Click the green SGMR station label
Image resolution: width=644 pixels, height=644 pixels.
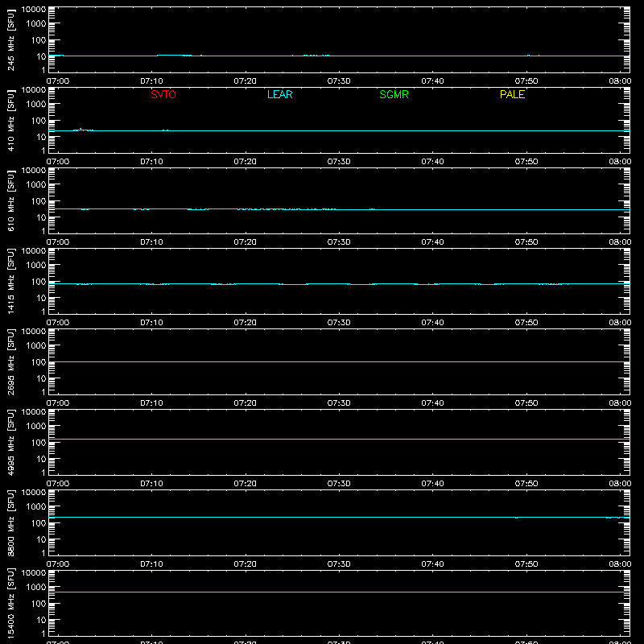pyautogui.click(x=394, y=94)
